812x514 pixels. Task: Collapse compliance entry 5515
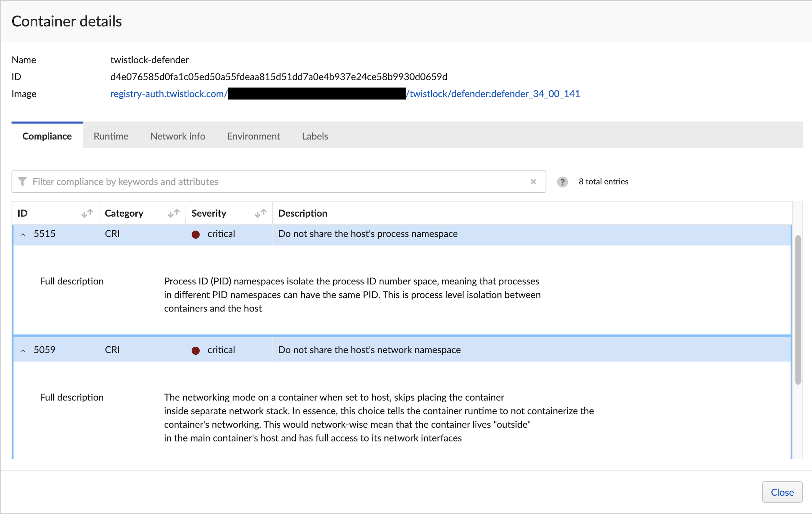tap(23, 234)
